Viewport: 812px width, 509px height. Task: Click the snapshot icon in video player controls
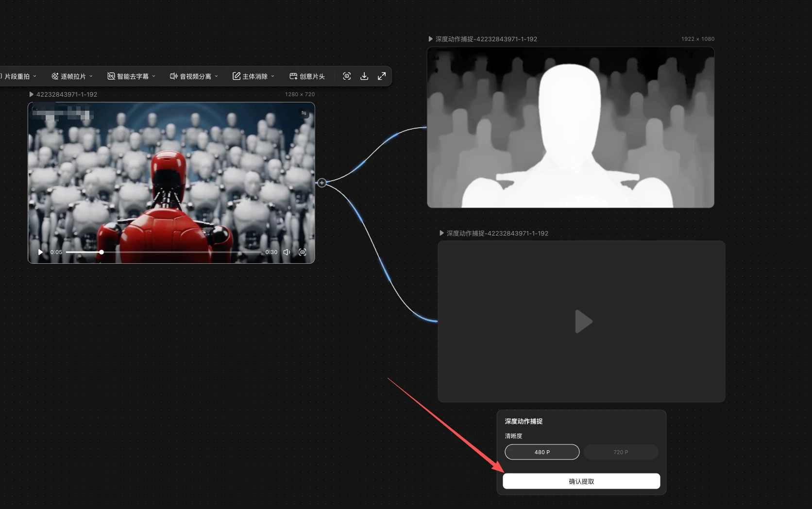(303, 252)
